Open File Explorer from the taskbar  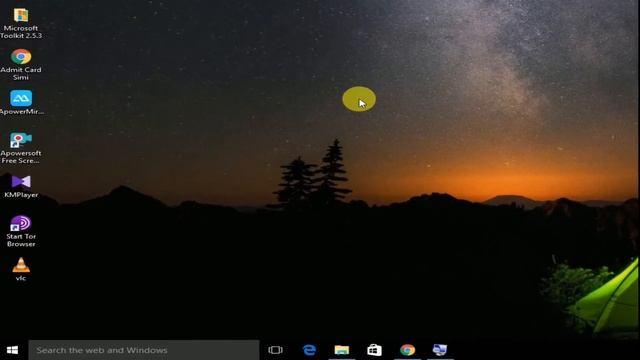tap(342, 350)
